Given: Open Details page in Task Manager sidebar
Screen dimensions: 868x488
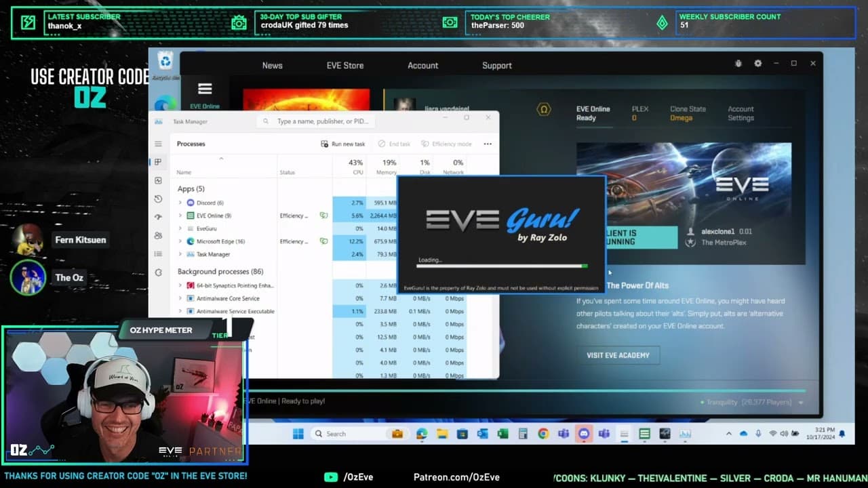Looking at the screenshot, I should (158, 253).
